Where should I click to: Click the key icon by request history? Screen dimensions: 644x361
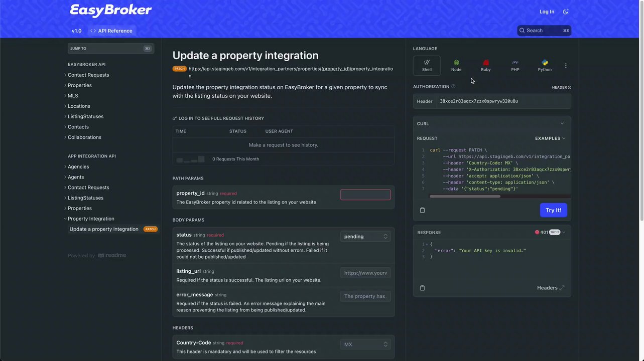175,118
